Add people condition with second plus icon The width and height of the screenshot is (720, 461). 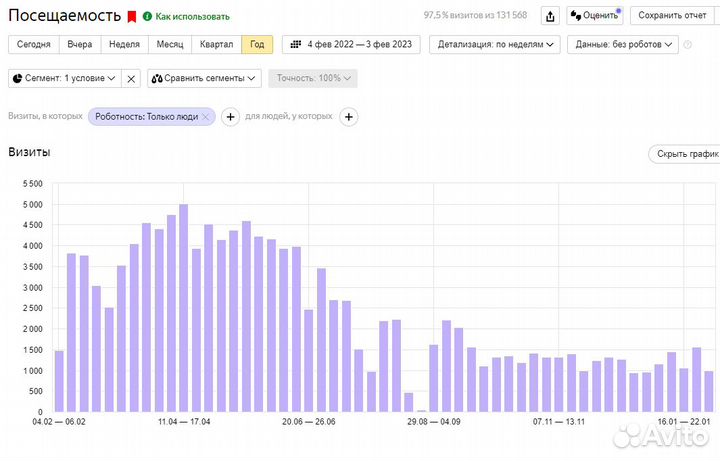pyautogui.click(x=349, y=117)
